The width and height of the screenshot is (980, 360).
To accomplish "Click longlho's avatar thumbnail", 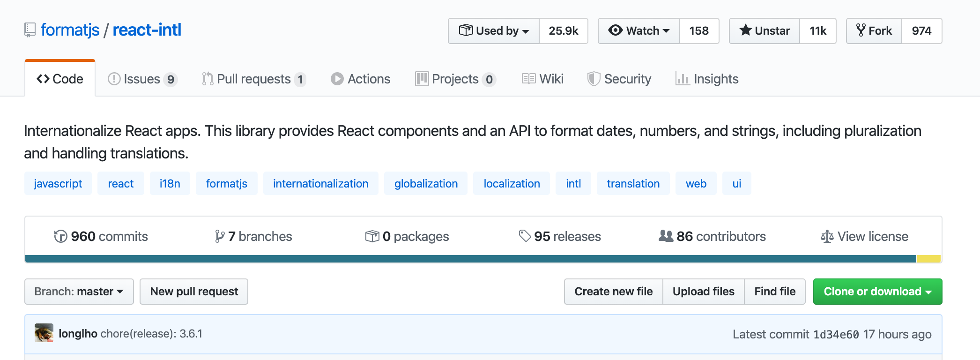I will tap(44, 333).
